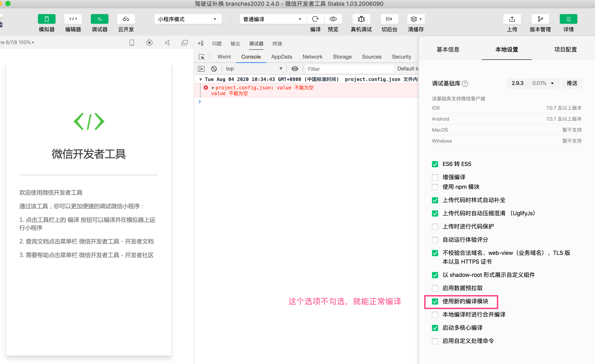Open the Network tab in debugger
The width and height of the screenshot is (595, 364).
312,57
